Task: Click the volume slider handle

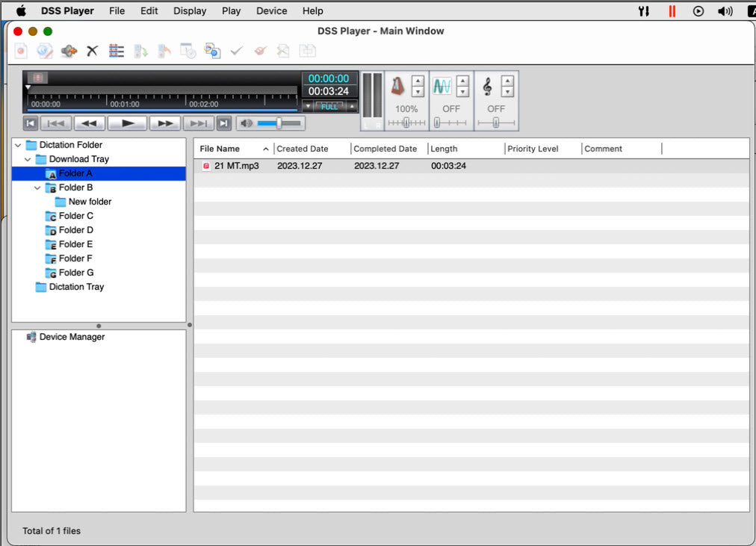Action: (x=279, y=123)
